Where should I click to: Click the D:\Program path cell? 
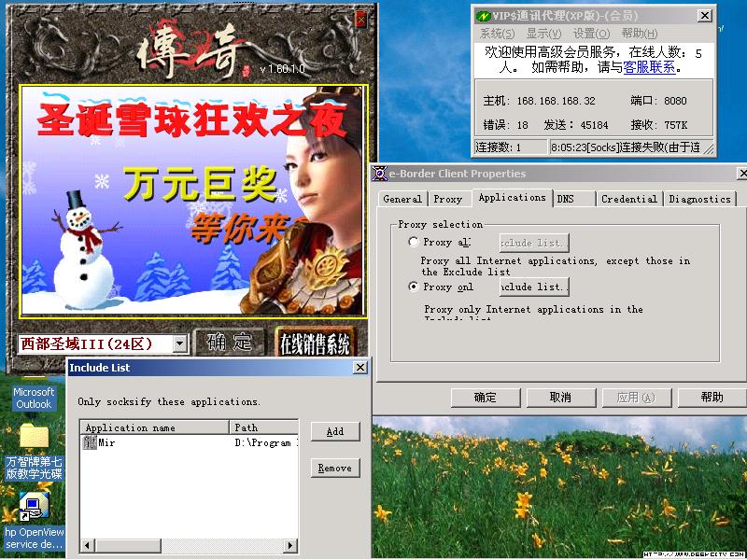click(x=266, y=442)
